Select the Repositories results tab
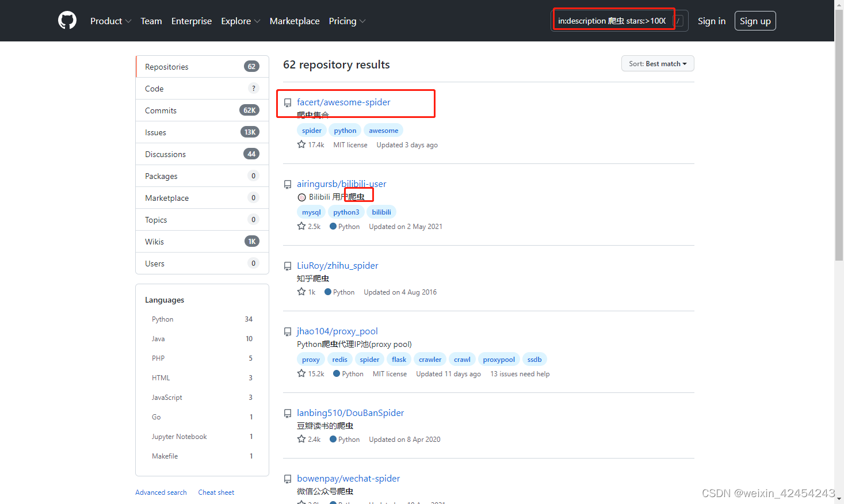 (x=202, y=67)
